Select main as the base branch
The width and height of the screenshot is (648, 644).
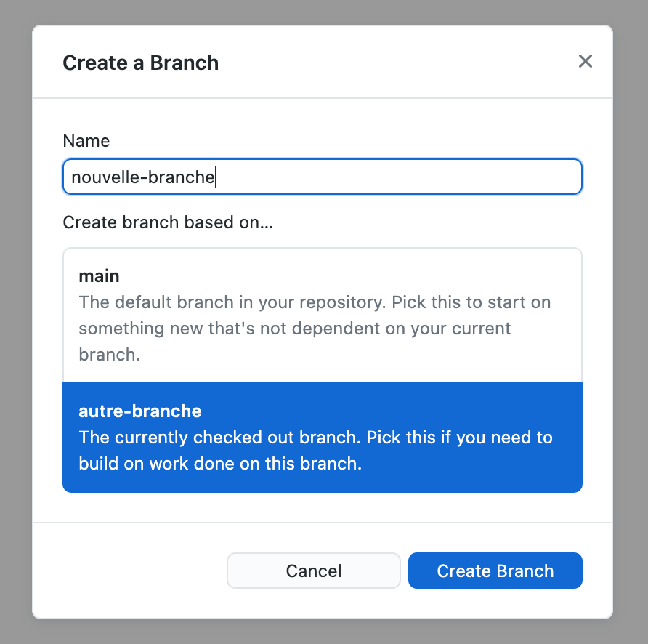323,315
